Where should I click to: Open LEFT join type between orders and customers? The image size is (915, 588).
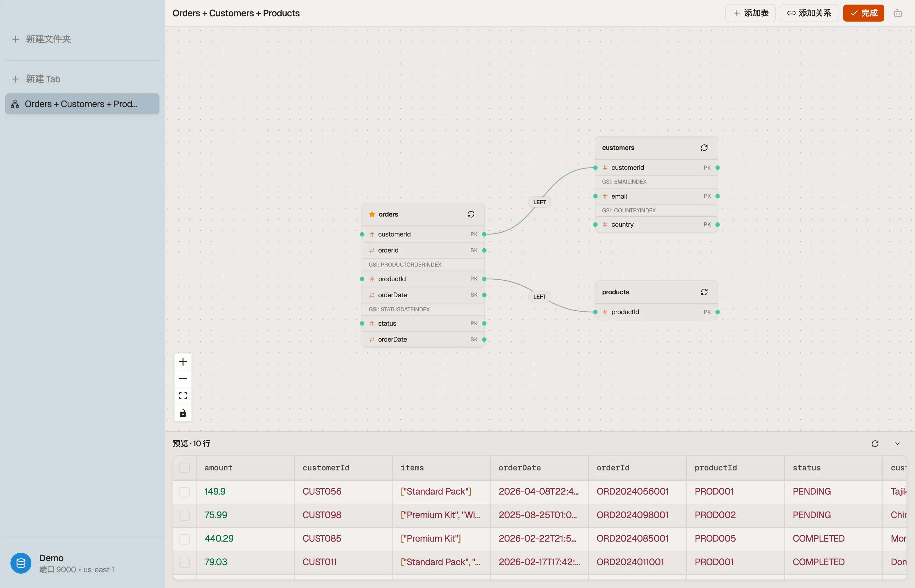coord(540,202)
